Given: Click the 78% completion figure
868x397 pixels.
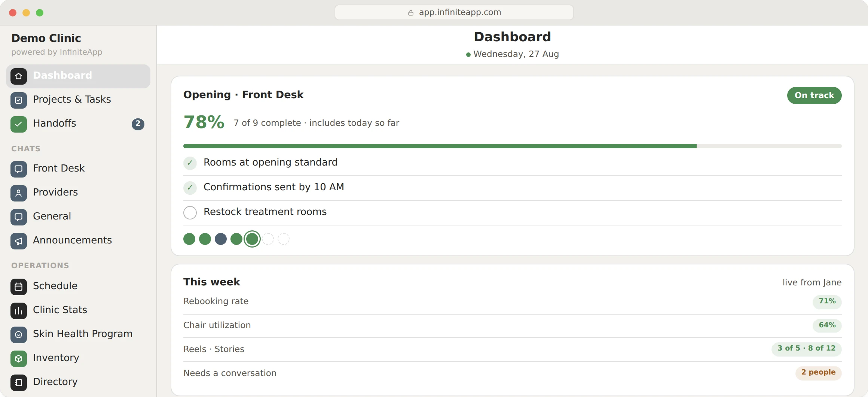Looking at the screenshot, I should tap(204, 122).
